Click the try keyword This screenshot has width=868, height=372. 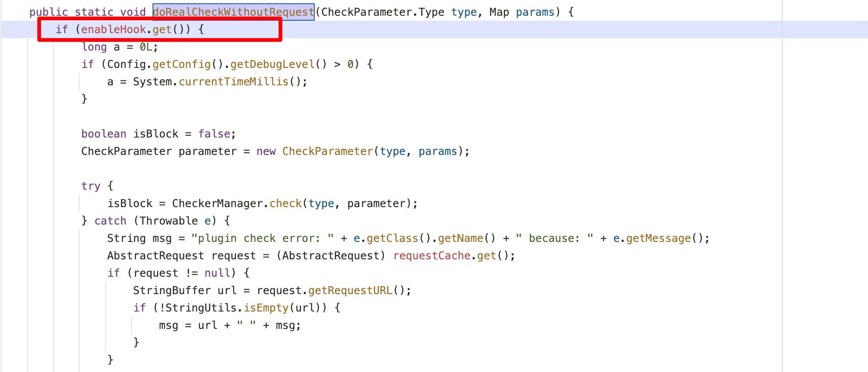91,186
